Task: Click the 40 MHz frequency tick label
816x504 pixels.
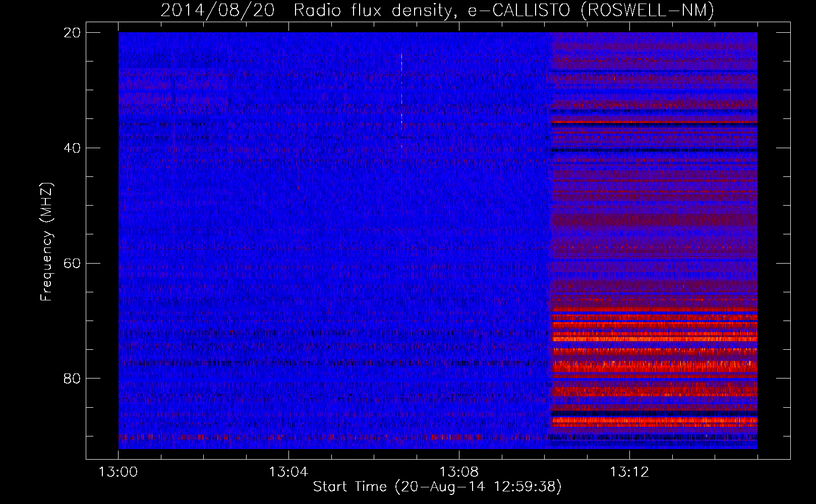Action: tap(72, 148)
